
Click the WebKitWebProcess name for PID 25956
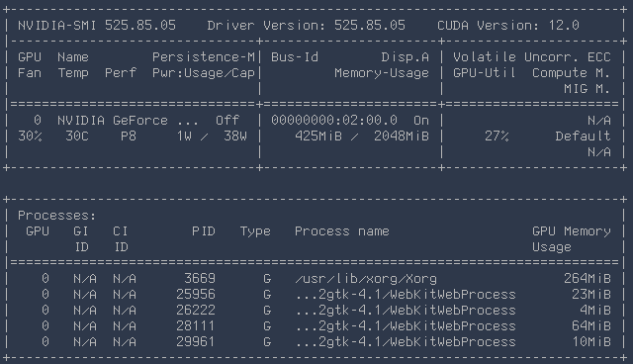pyautogui.click(x=406, y=294)
